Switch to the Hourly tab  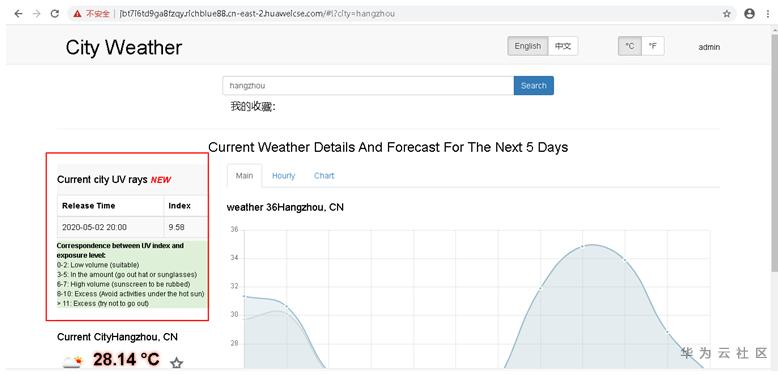click(283, 176)
